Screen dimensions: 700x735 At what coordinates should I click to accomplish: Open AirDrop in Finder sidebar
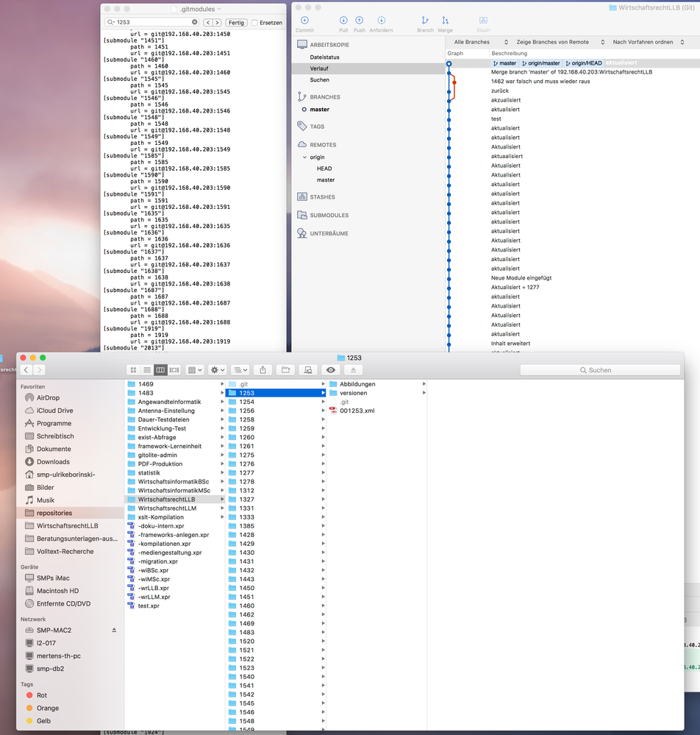pos(48,397)
